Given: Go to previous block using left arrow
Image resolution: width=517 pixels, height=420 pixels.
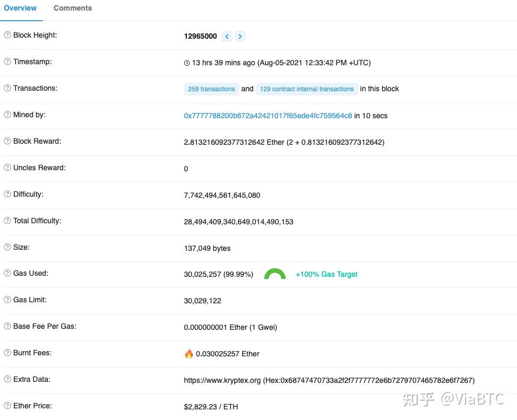Looking at the screenshot, I should (x=227, y=36).
